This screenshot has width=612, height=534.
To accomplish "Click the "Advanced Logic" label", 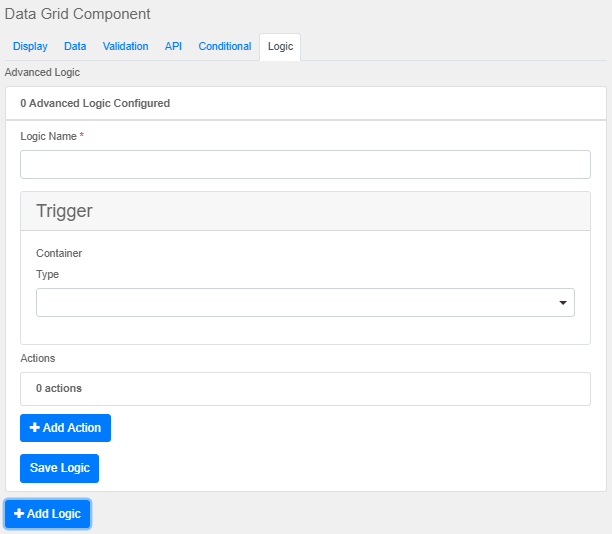I will coord(42,72).
